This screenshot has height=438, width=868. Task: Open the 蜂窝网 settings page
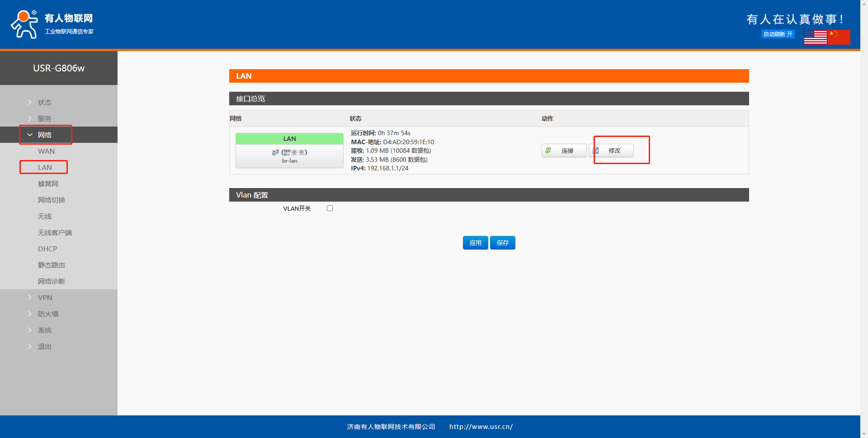(x=48, y=184)
